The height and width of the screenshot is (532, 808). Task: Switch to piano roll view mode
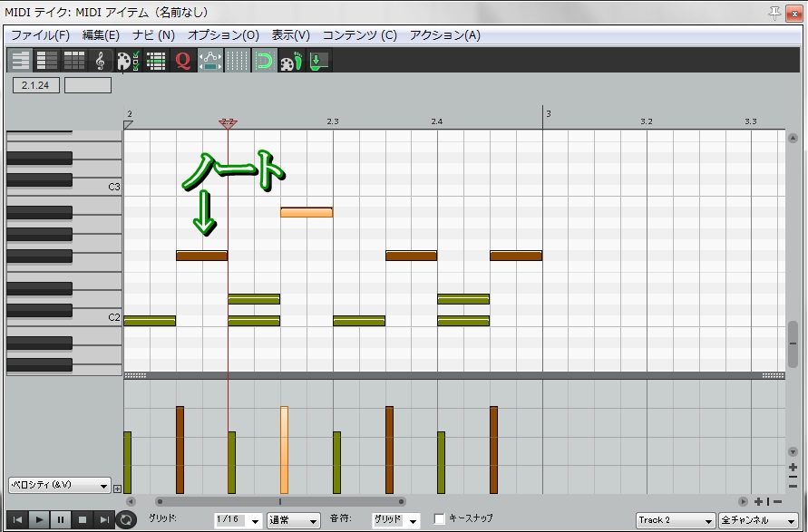[20, 60]
